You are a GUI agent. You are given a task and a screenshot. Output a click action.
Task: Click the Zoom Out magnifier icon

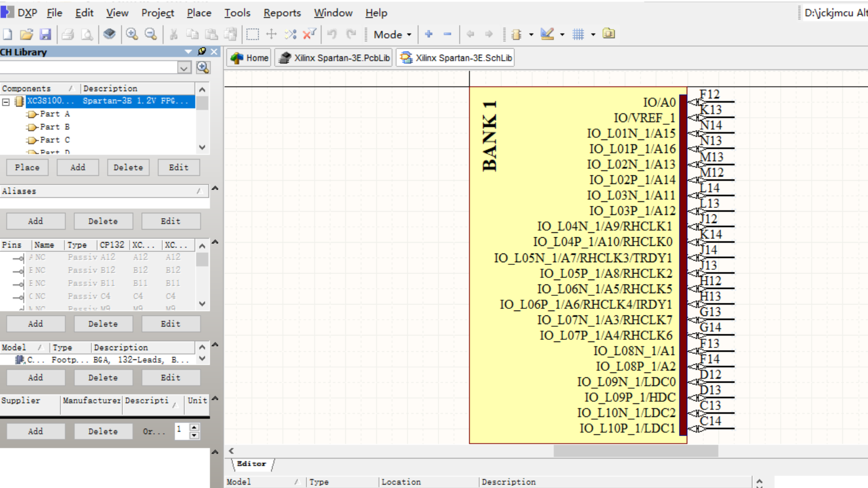pyautogui.click(x=151, y=34)
